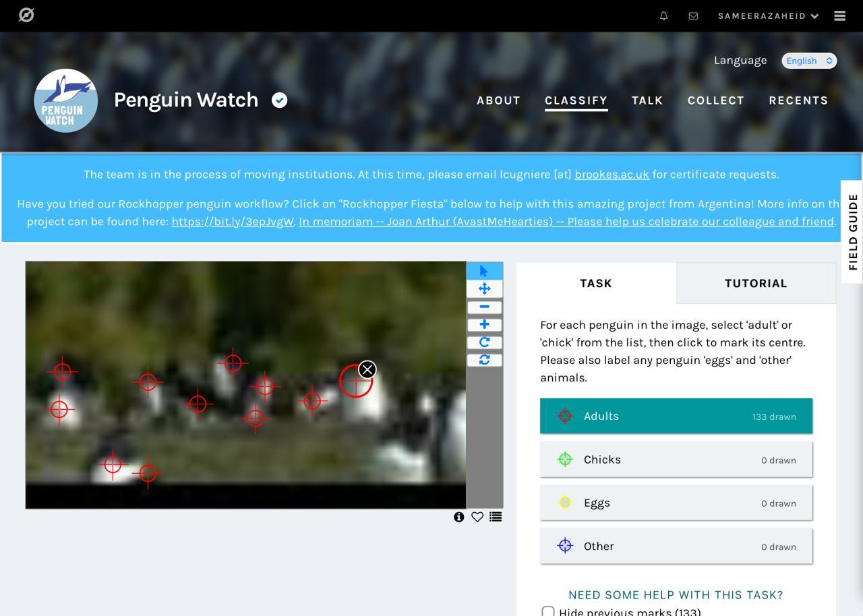Screen dimensions: 863x616
Task: Open the In memoriam Joan Arthur link
Action: pos(566,221)
